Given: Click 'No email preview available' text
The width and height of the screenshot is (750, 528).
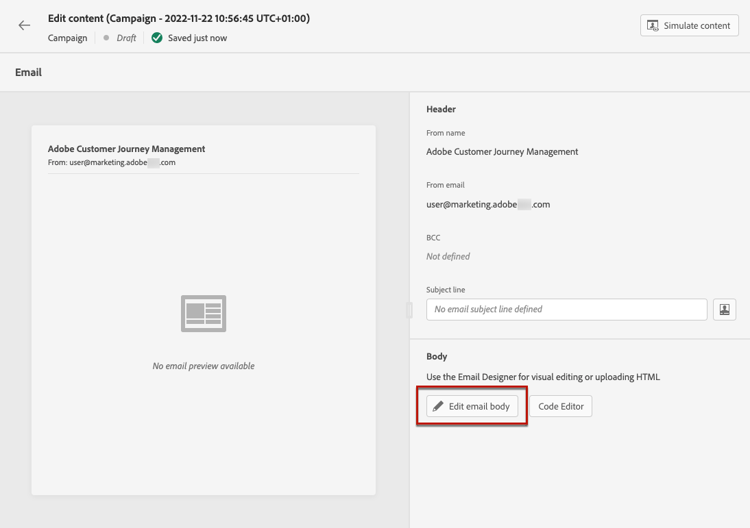Looking at the screenshot, I should [203, 366].
